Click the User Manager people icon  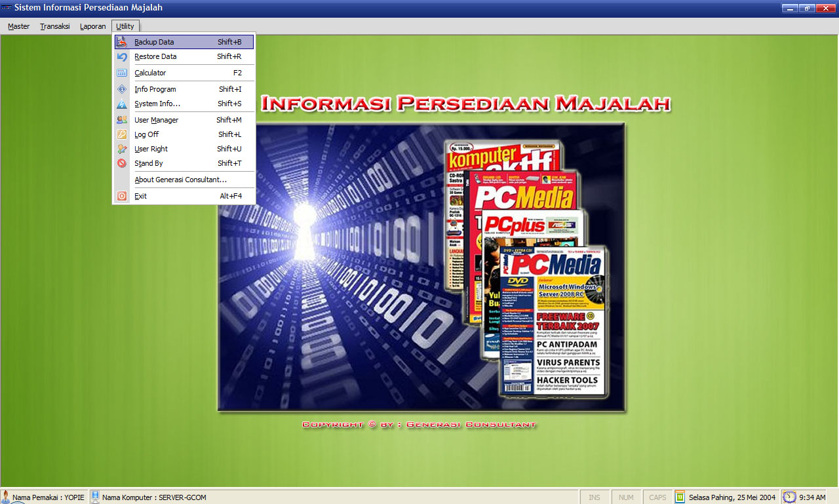click(122, 120)
